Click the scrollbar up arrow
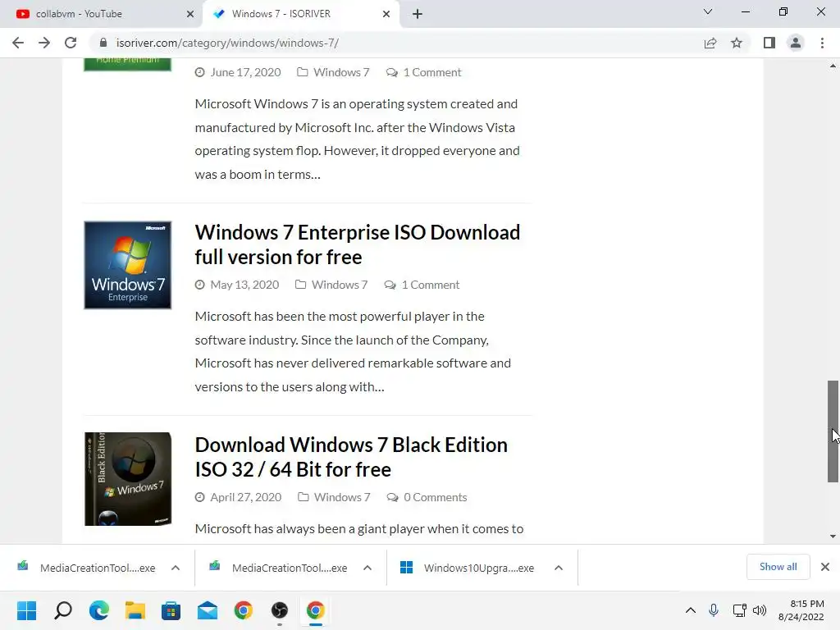 (833, 66)
